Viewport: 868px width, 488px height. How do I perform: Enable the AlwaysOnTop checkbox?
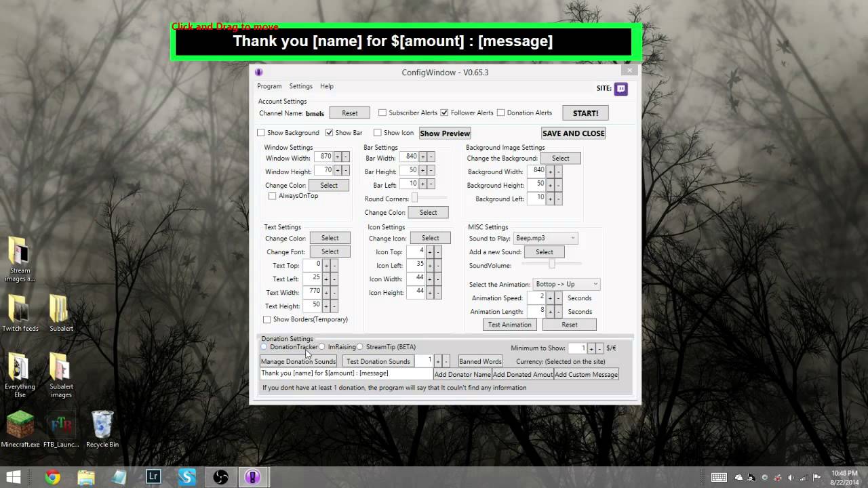[x=272, y=196]
